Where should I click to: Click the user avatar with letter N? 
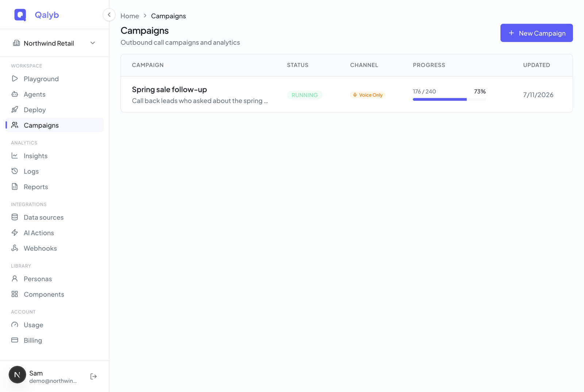coord(17,375)
